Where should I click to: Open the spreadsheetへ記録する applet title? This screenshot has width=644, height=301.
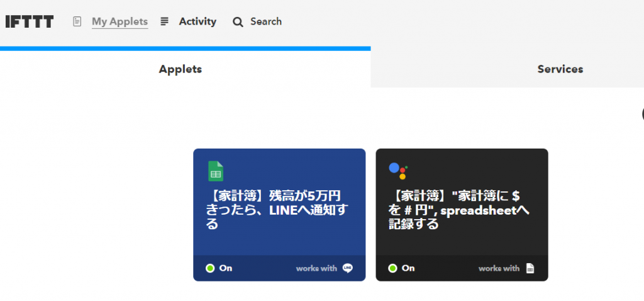(x=459, y=210)
